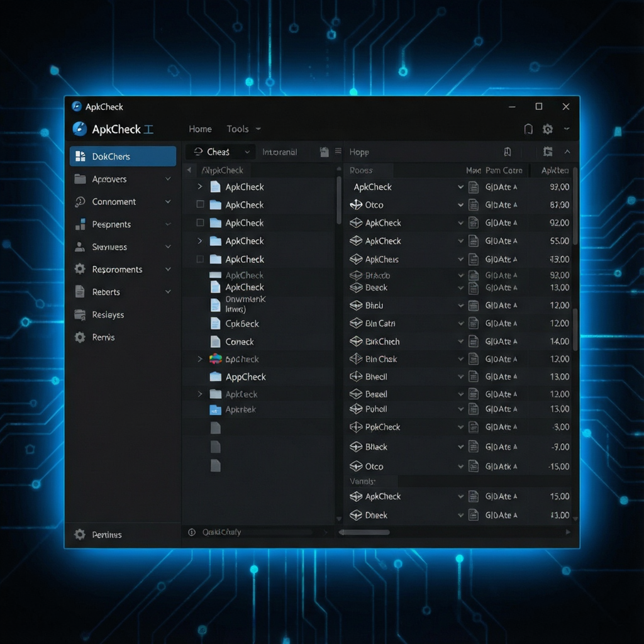Open Resieyes via its sidebar icon
The height and width of the screenshot is (644, 644).
click(80, 314)
